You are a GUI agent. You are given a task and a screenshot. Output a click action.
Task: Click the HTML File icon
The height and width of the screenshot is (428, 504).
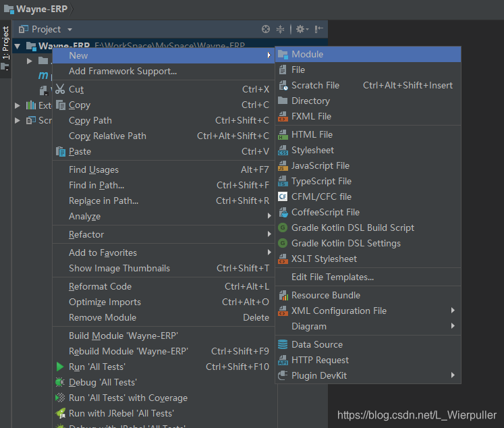(x=283, y=135)
